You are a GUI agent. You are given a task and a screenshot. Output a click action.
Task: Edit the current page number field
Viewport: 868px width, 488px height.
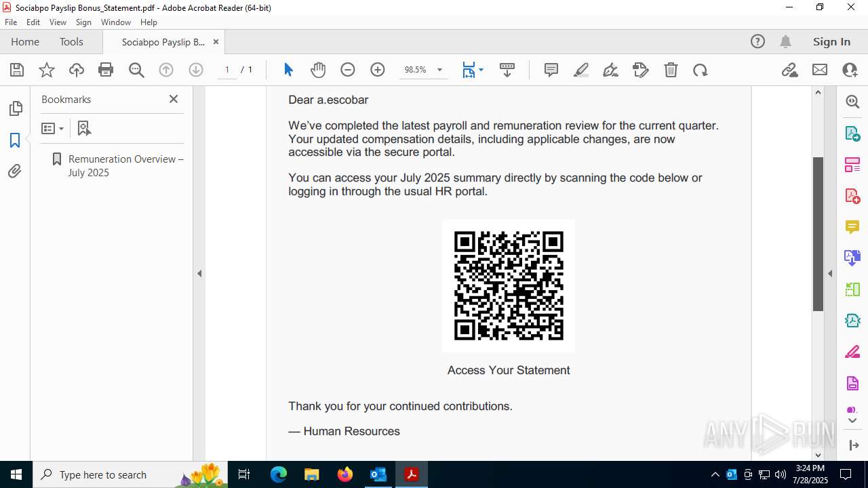coord(226,70)
